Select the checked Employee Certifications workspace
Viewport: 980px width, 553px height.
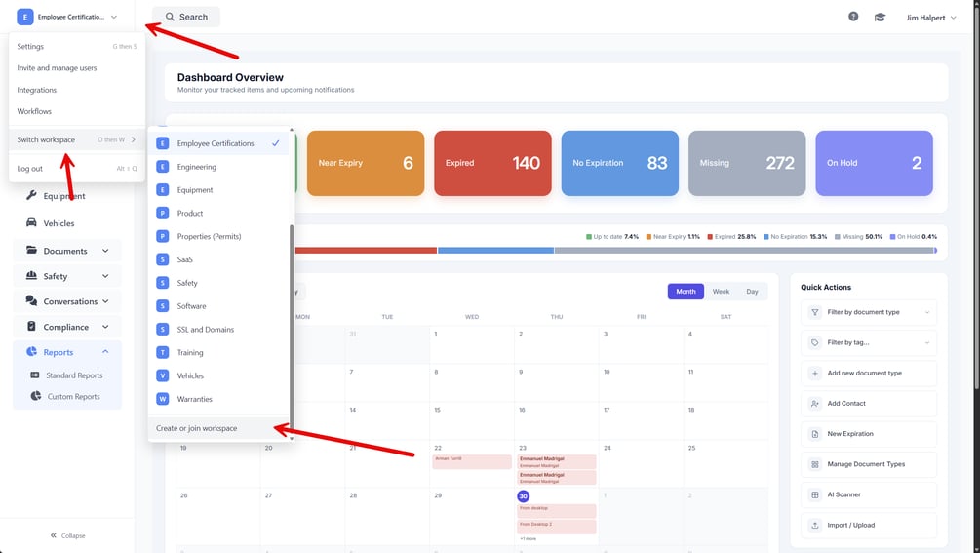[218, 143]
